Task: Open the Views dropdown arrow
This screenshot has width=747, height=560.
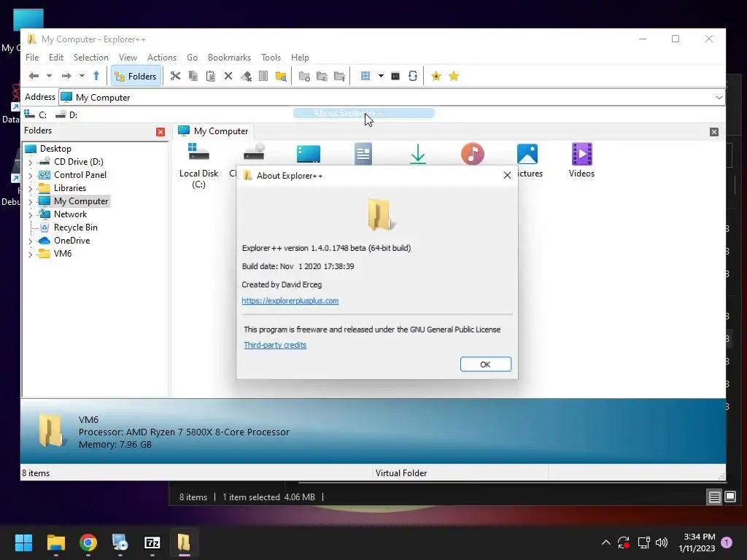Action: (x=381, y=76)
